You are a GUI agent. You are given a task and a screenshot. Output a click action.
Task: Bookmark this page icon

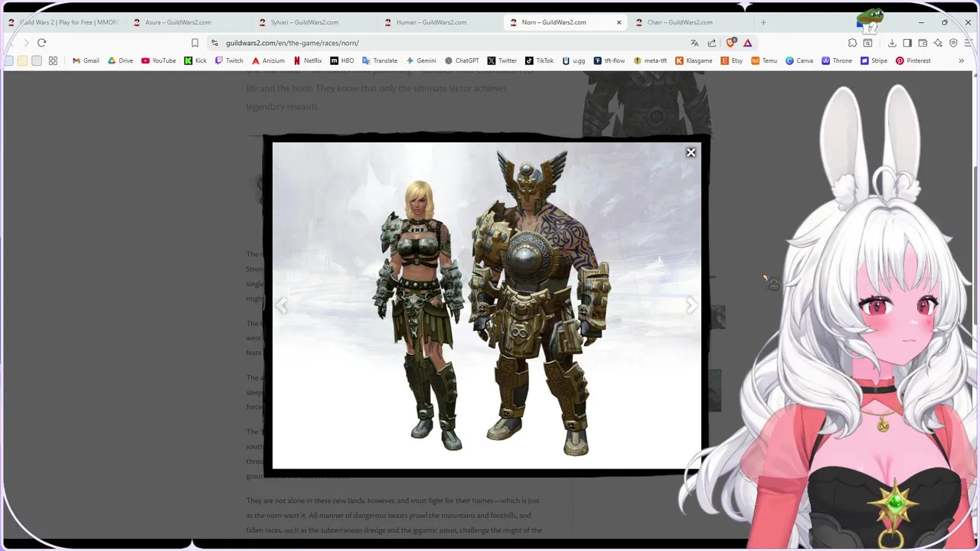[194, 43]
